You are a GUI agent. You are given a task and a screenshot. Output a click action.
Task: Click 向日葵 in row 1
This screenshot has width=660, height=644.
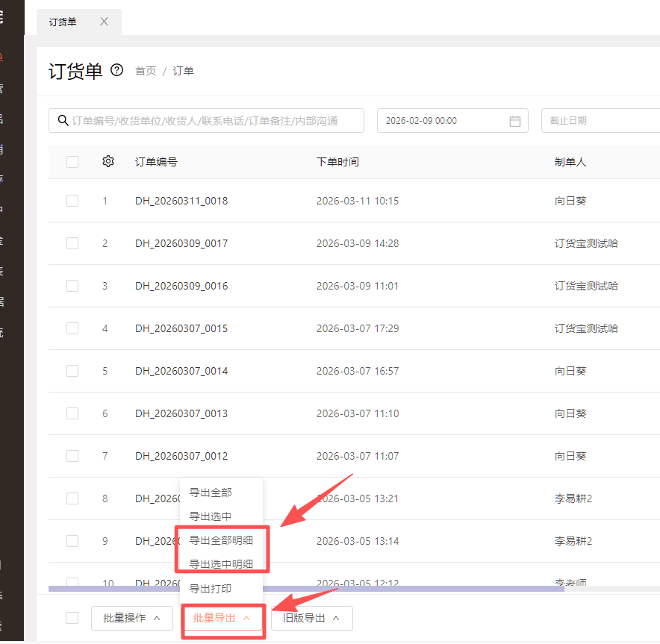pyautogui.click(x=570, y=201)
